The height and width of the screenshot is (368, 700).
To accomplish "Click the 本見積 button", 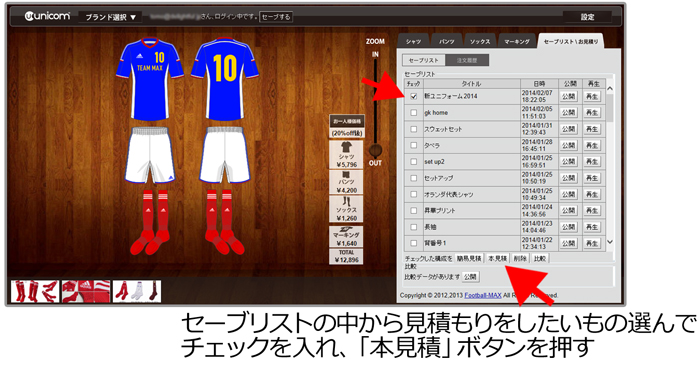I will pos(497,259).
